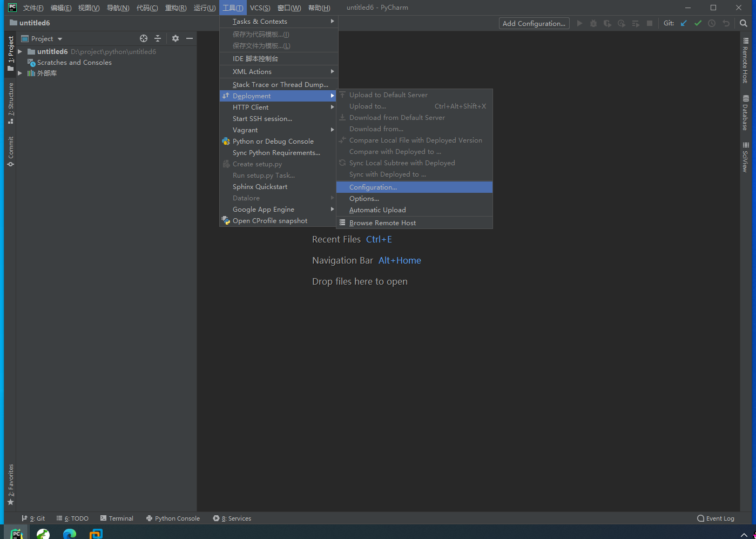Open the Services tool window
Screen dimensions: 756x539
[x=232, y=518]
